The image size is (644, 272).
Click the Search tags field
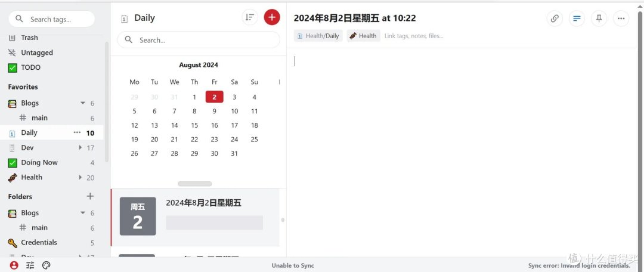tap(52, 19)
